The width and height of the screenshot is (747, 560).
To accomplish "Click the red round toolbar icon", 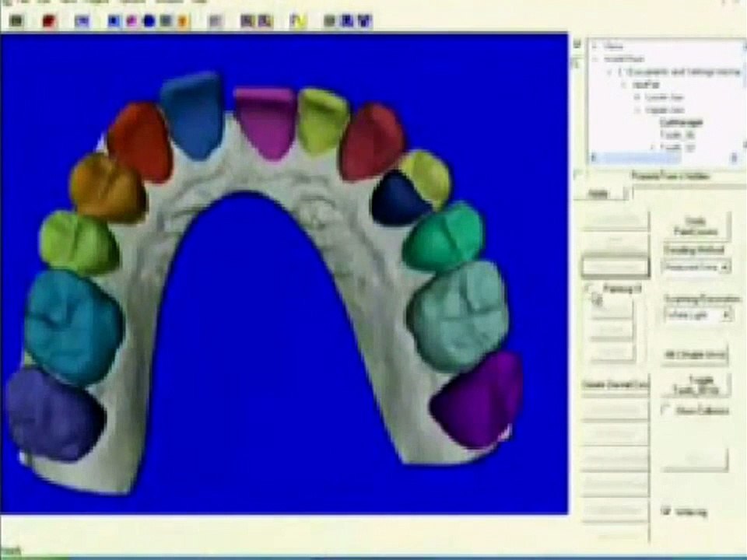I will click(48, 21).
